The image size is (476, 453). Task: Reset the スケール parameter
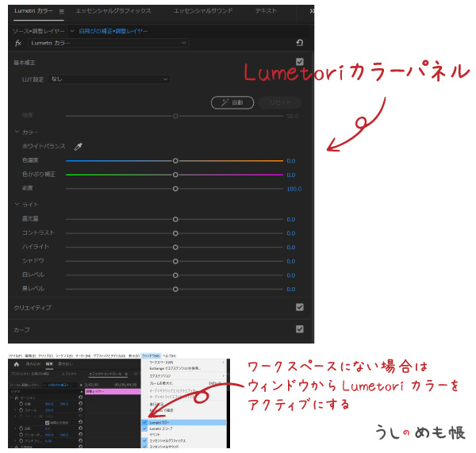click(x=80, y=410)
